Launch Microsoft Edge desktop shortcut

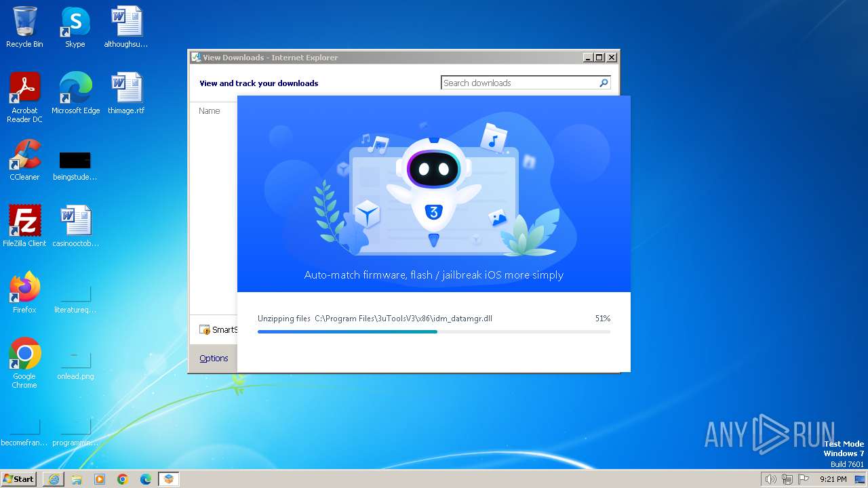(x=75, y=94)
